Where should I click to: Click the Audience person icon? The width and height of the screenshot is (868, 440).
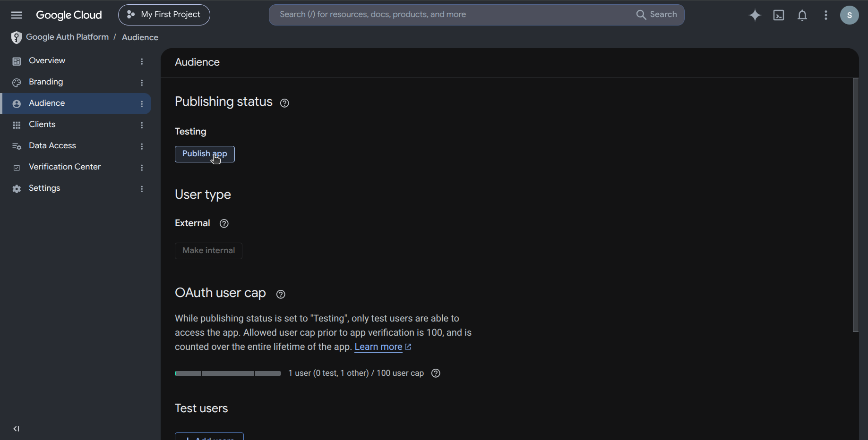click(x=17, y=104)
